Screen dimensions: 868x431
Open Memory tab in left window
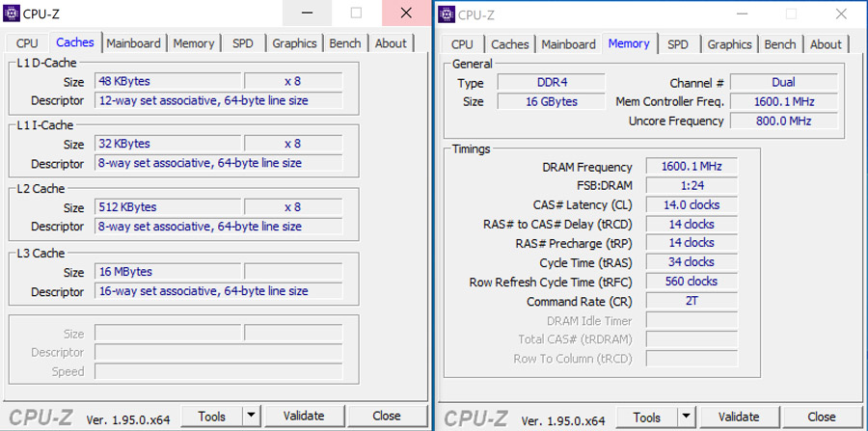tap(194, 43)
